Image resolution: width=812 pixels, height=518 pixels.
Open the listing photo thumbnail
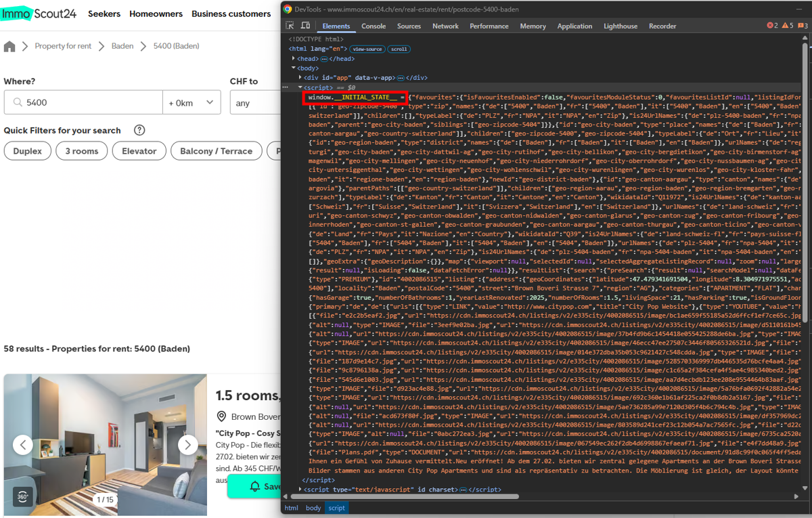click(105, 445)
